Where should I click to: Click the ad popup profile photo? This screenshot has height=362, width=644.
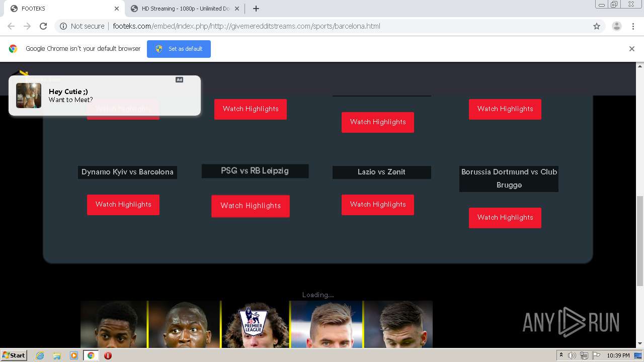(29, 96)
